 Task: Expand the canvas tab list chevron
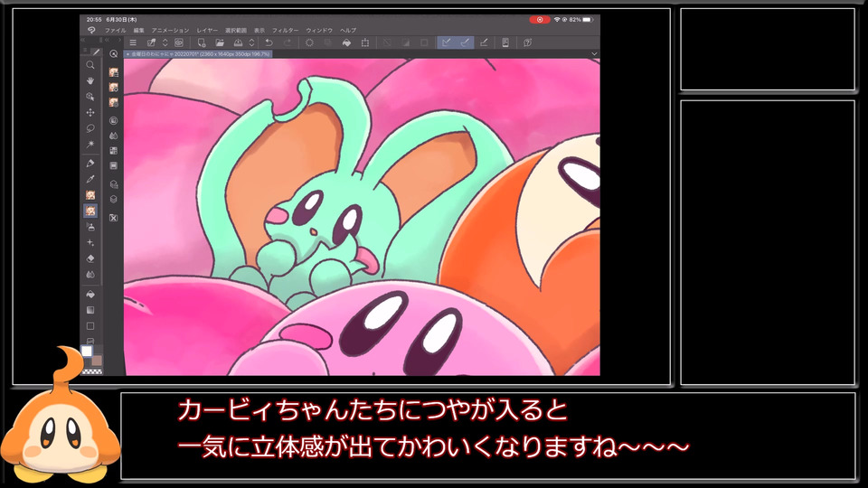(594, 54)
